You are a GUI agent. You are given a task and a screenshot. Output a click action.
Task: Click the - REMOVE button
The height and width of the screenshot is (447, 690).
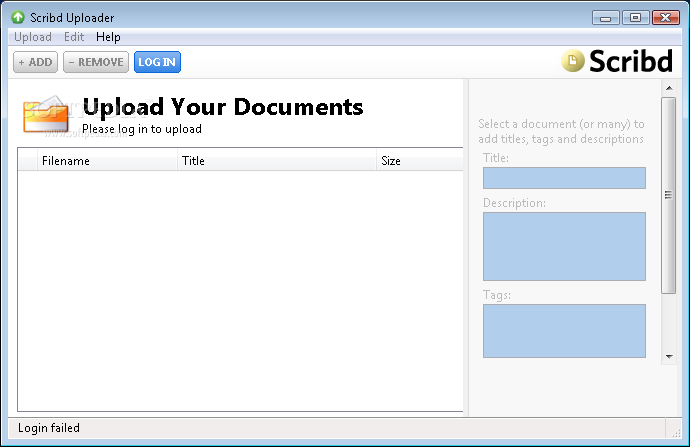(x=96, y=62)
